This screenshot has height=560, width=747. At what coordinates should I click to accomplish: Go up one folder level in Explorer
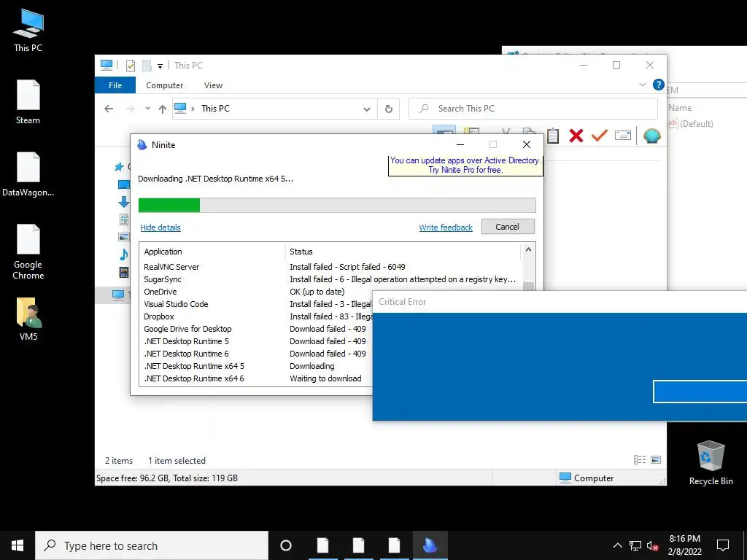(x=163, y=109)
